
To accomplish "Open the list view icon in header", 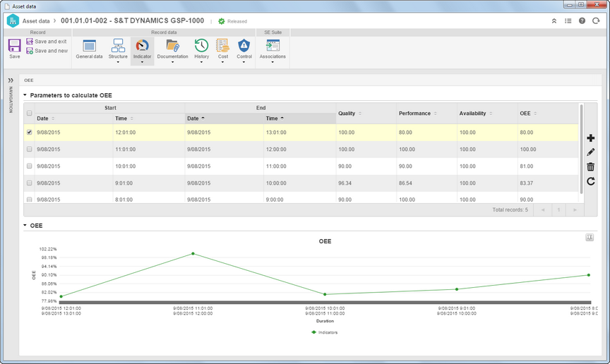I will (x=568, y=21).
